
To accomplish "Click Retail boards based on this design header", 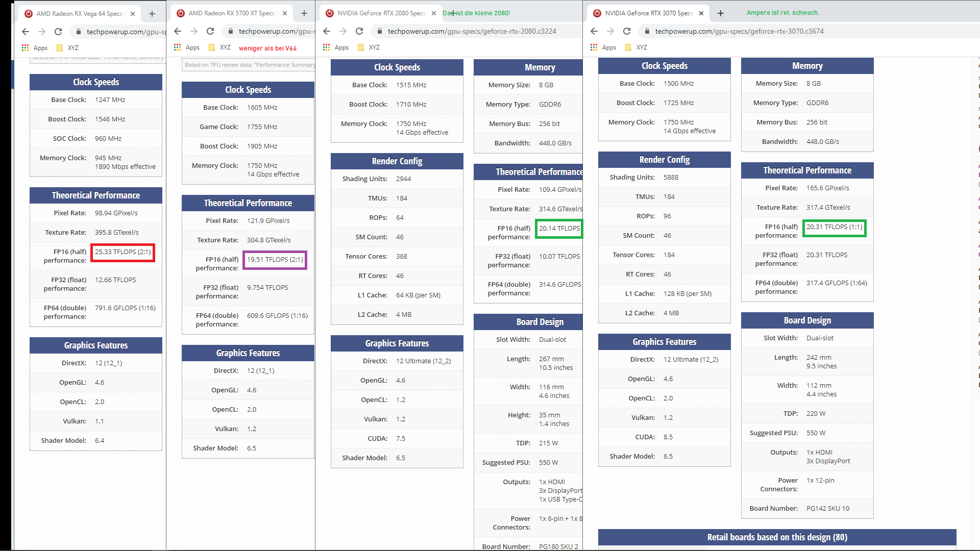I will tap(777, 537).
